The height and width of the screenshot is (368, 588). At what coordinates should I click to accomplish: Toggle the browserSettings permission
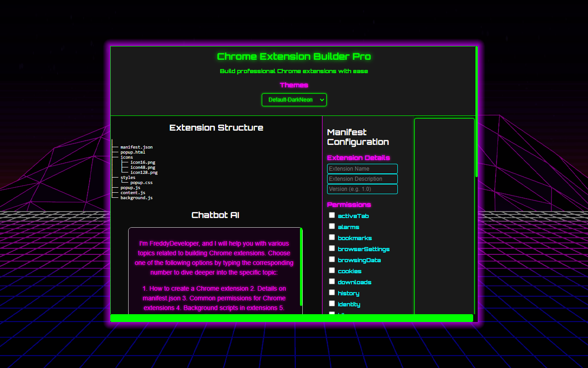pyautogui.click(x=332, y=248)
